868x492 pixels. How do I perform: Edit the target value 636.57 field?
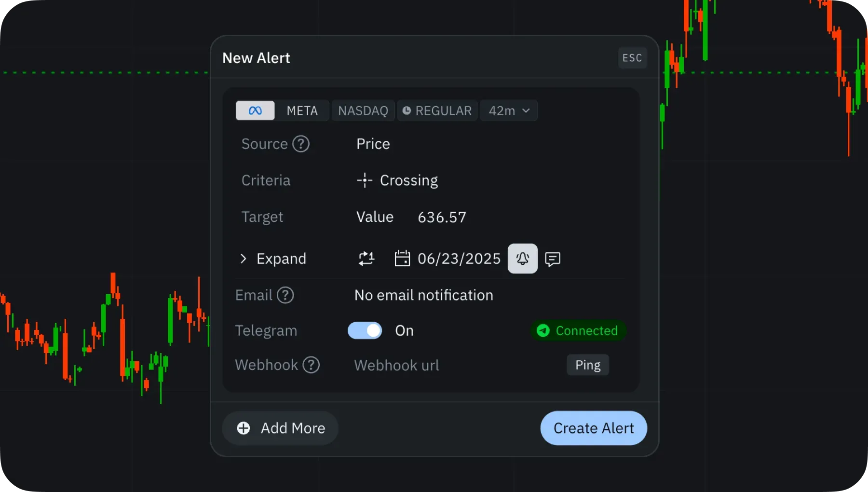442,217
